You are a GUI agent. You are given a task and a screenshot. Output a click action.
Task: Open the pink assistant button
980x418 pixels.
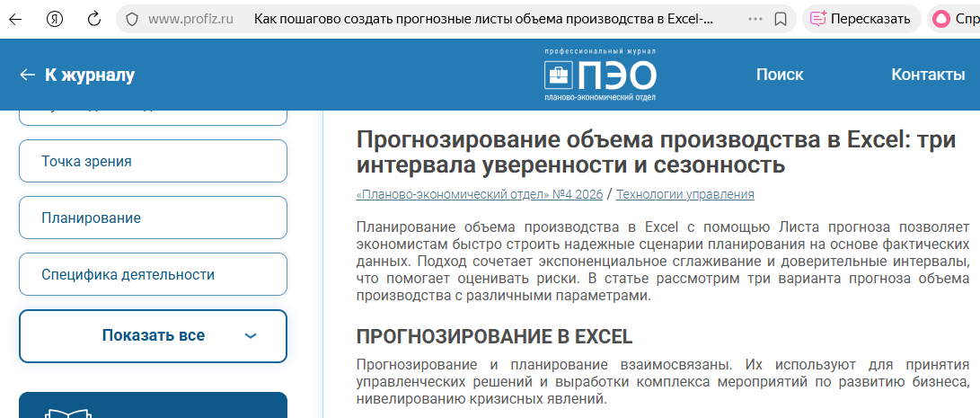(x=954, y=20)
